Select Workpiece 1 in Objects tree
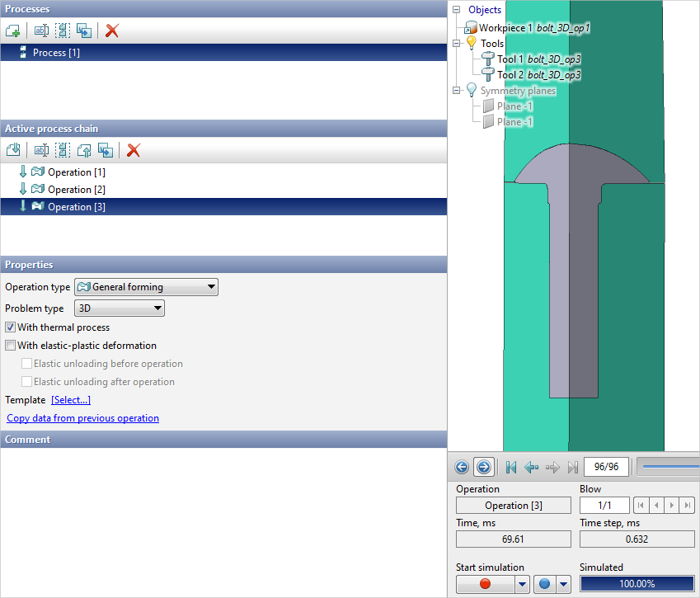Screen dimensions: 700x598 (506, 27)
